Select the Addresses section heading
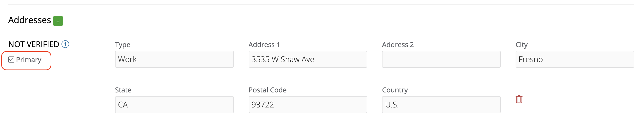This screenshot has height=139, width=644. 29,20
